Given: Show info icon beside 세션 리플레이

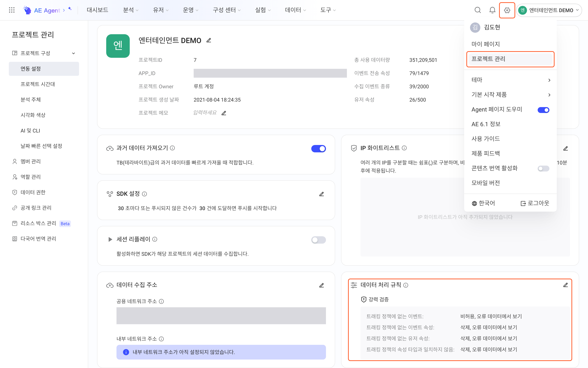Looking at the screenshot, I should pyautogui.click(x=155, y=239).
